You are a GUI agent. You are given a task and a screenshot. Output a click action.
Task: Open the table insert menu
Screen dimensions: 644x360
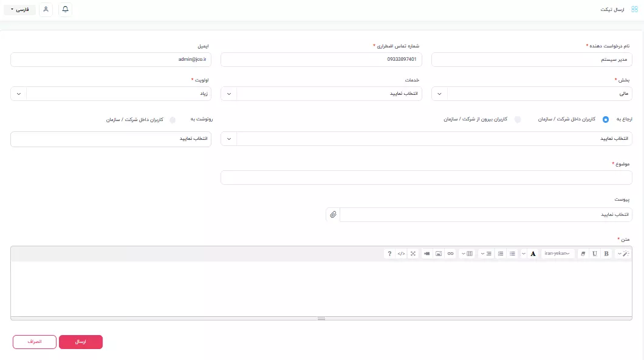(x=467, y=254)
